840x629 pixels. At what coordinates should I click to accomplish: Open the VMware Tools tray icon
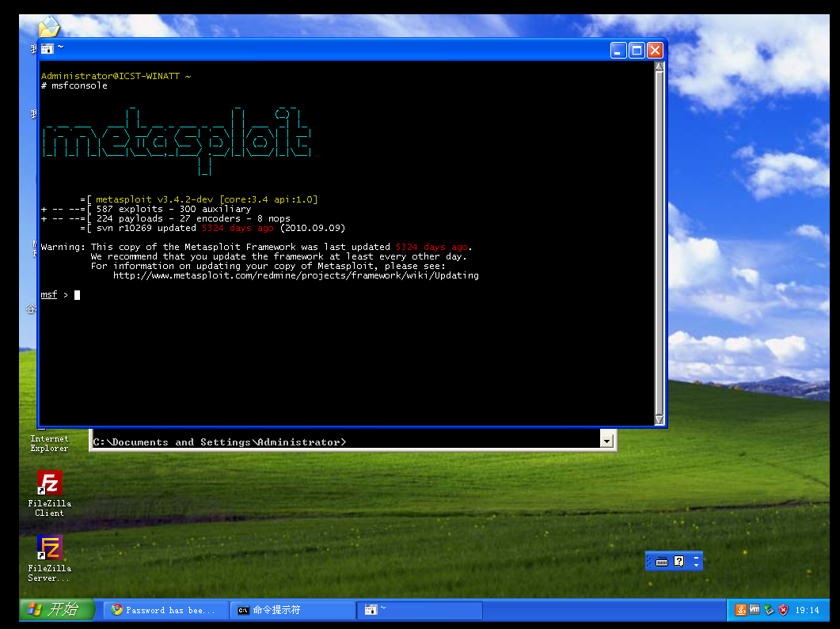point(754,609)
